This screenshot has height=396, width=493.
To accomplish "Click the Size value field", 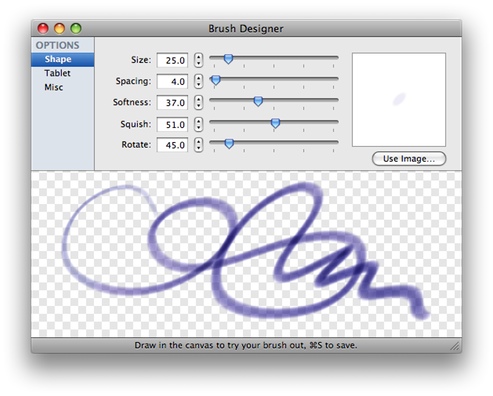I will tap(172, 60).
